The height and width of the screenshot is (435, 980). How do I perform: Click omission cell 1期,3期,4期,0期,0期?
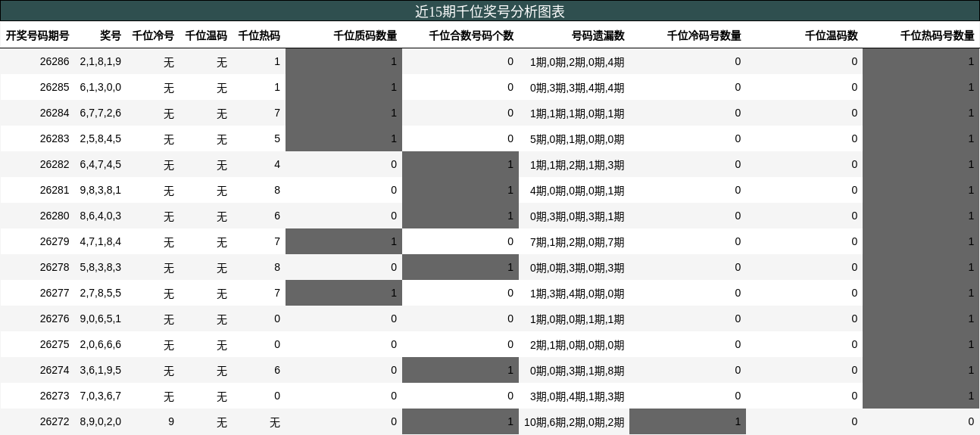pos(577,294)
